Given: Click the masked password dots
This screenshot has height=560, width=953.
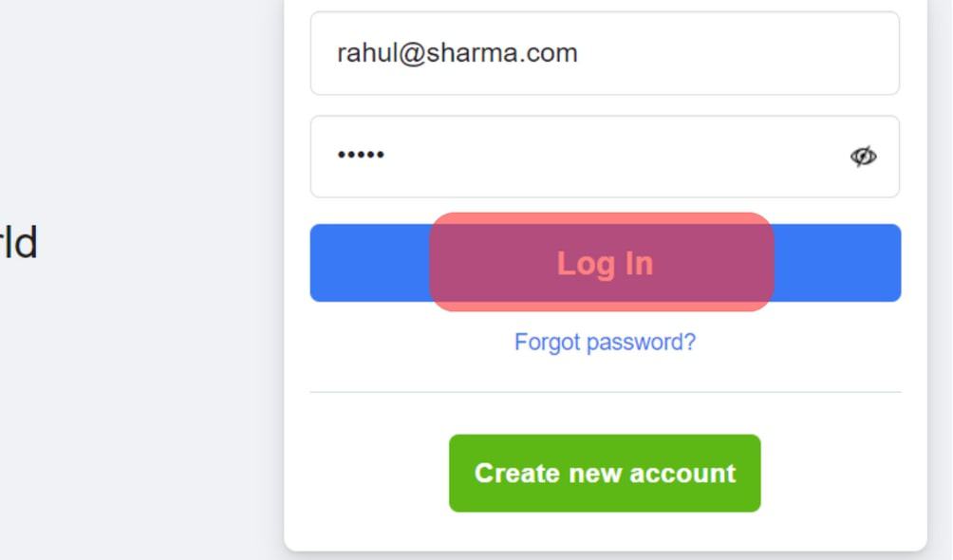Looking at the screenshot, I should [x=361, y=155].
